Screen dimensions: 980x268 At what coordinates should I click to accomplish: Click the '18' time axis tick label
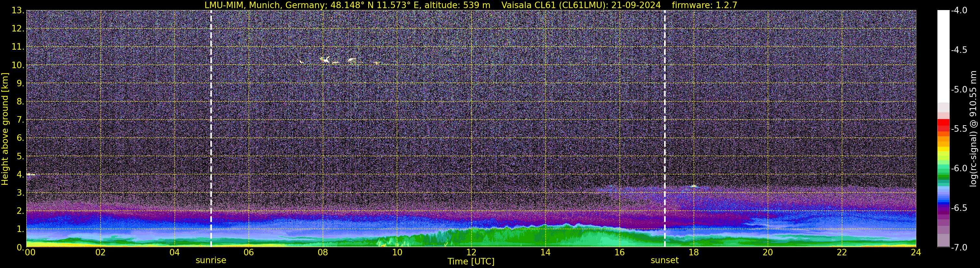click(694, 252)
